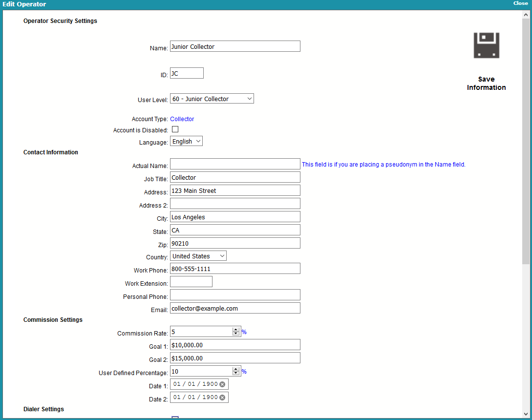
Task: Click into the Name field
Action: [235, 46]
